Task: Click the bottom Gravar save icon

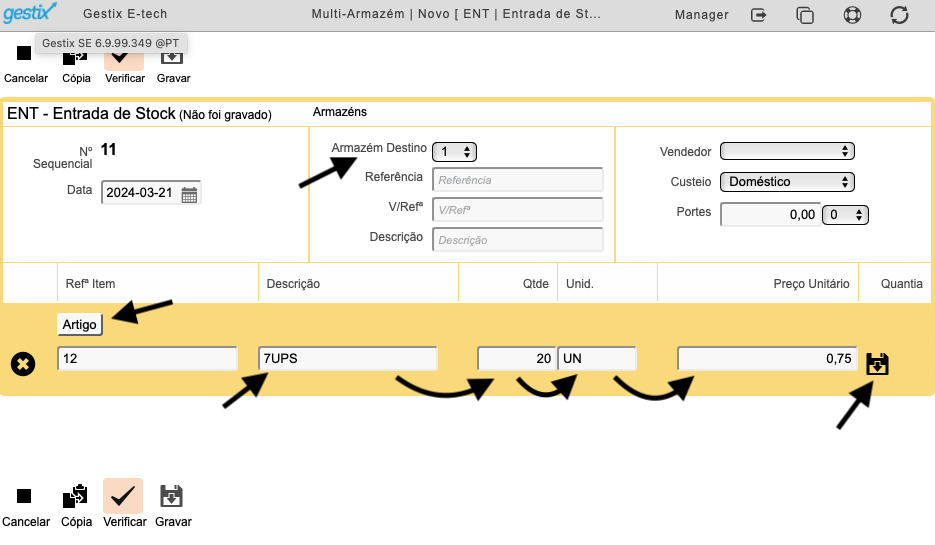Action: tap(171, 496)
